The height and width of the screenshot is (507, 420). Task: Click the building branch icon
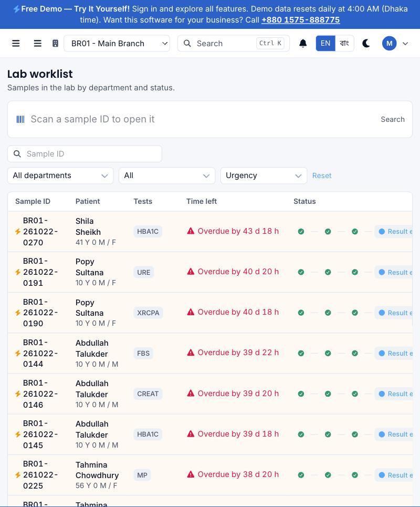coord(55,43)
